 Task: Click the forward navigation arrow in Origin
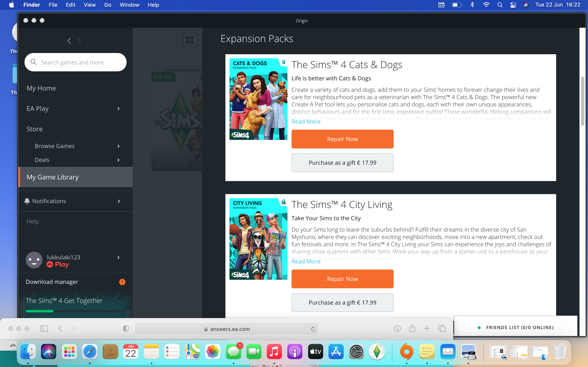[79, 41]
